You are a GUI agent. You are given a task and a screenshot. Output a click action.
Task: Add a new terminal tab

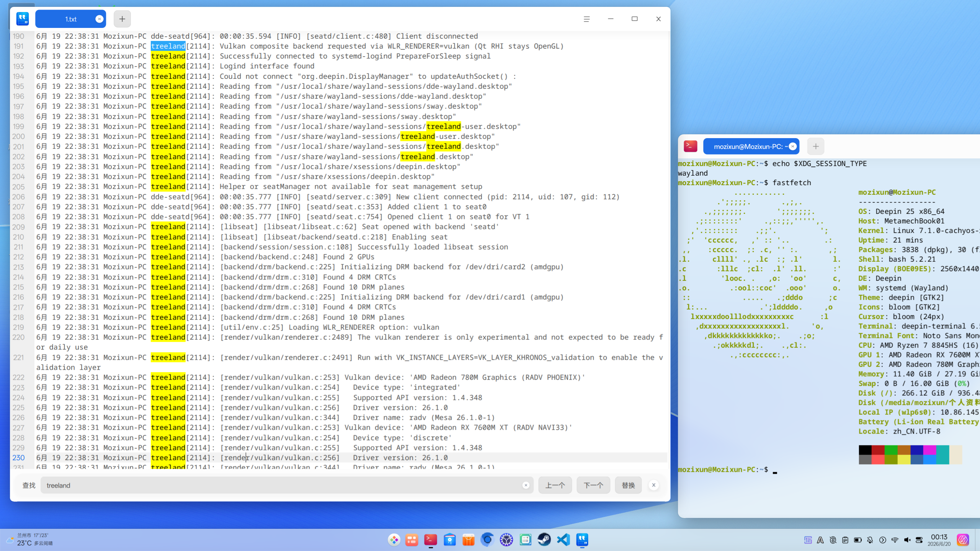[816, 146]
